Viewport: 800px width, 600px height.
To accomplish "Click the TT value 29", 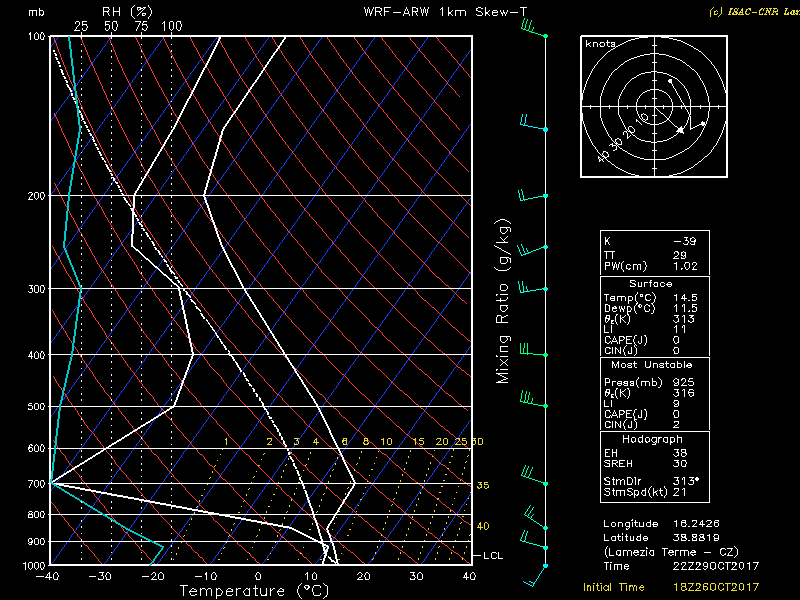I will tap(680, 255).
